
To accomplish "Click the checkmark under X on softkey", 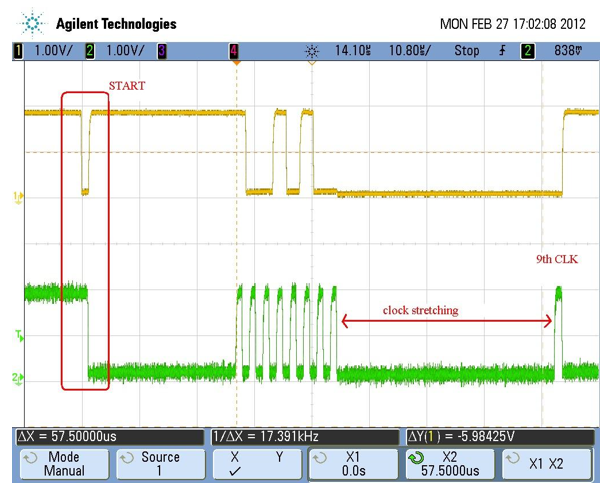I will coord(235,472).
